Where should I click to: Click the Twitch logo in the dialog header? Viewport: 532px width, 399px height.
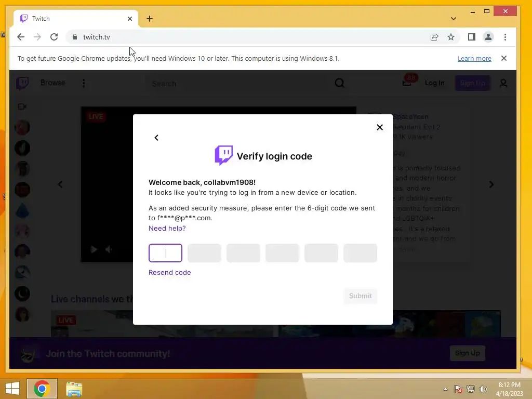click(223, 155)
